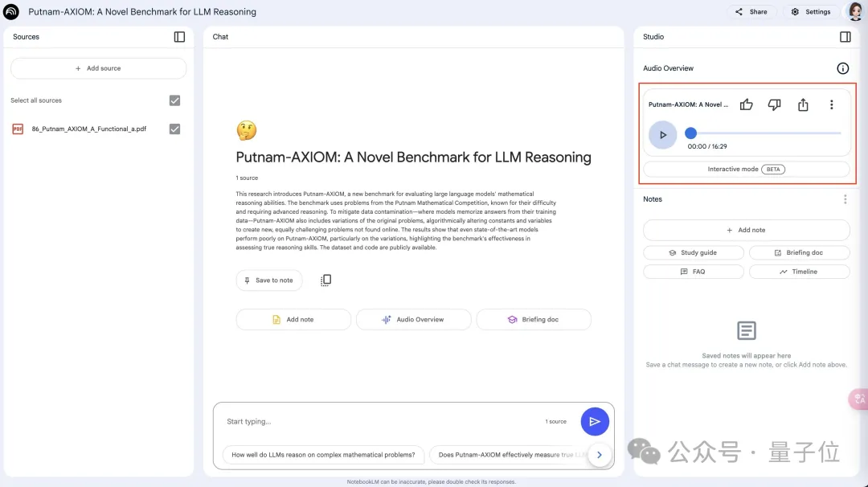Play the Audio Overview
868x487 pixels.
662,135
